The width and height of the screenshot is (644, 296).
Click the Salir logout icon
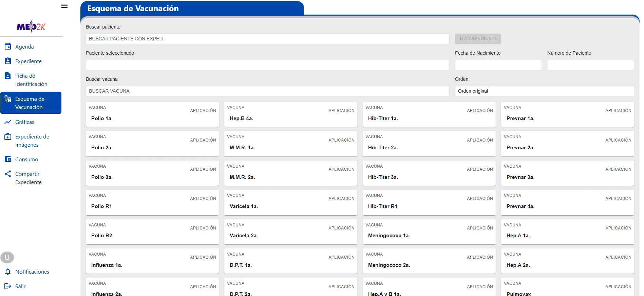(x=8, y=286)
